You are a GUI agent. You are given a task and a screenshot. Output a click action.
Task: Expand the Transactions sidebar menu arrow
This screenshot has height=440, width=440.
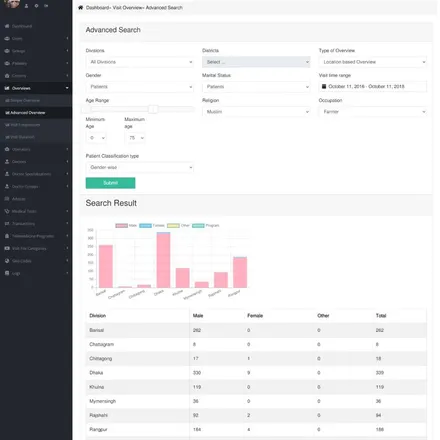[67, 223]
